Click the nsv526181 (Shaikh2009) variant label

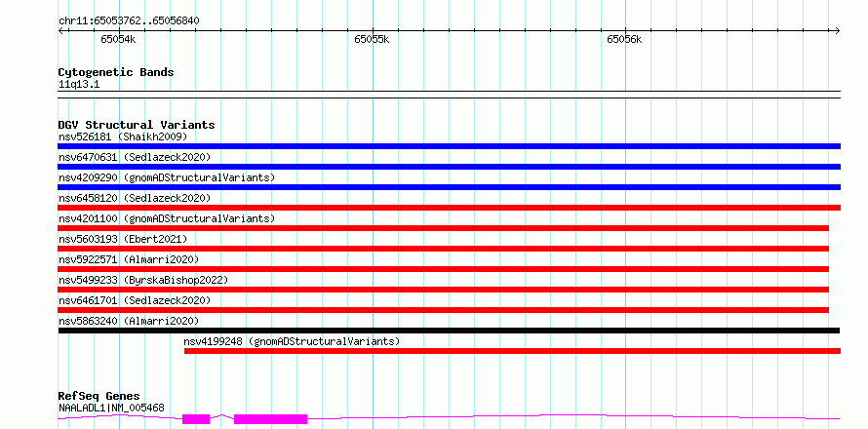coord(123,136)
